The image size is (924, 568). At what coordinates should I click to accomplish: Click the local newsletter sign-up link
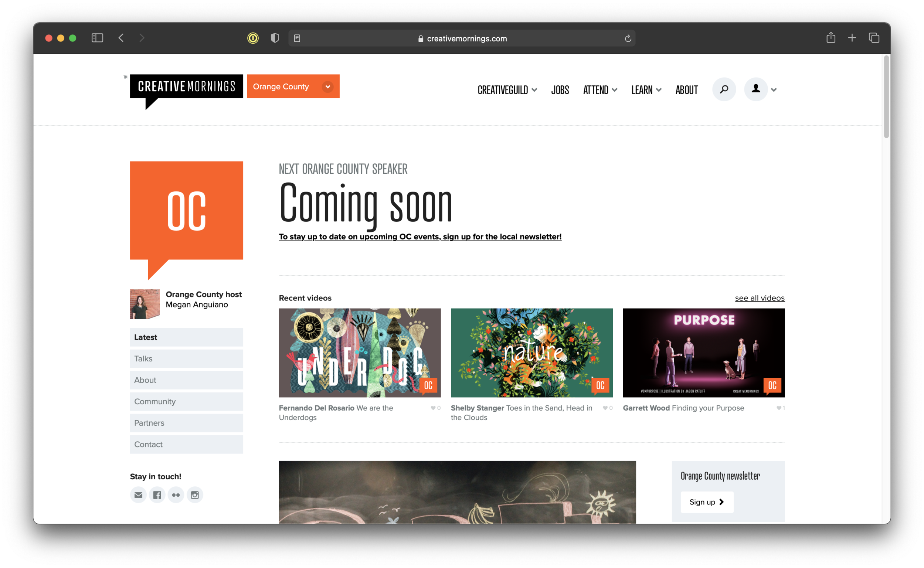click(x=420, y=237)
